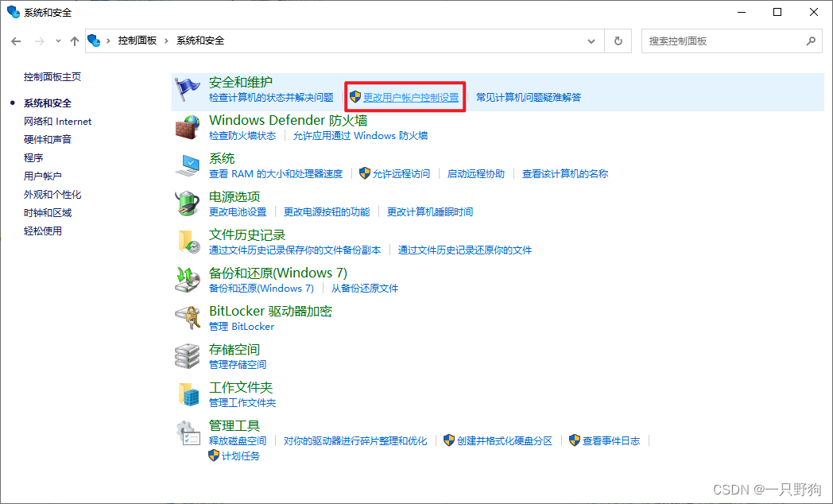Click the BitLocker lock and key icon

(188, 318)
